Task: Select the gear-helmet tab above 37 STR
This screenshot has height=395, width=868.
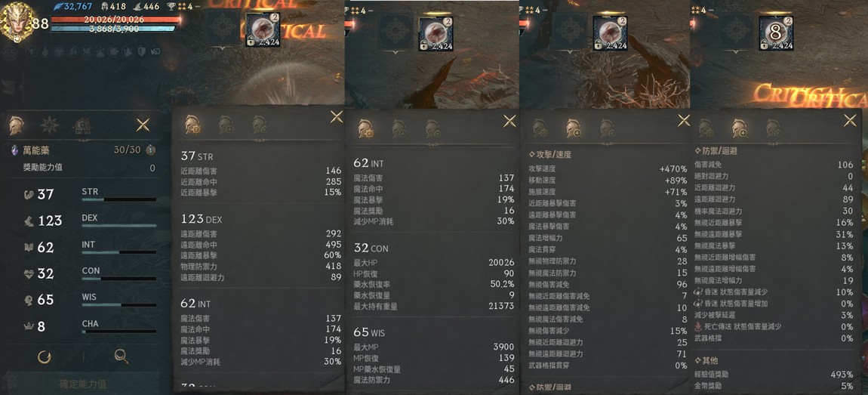Action: tap(192, 125)
